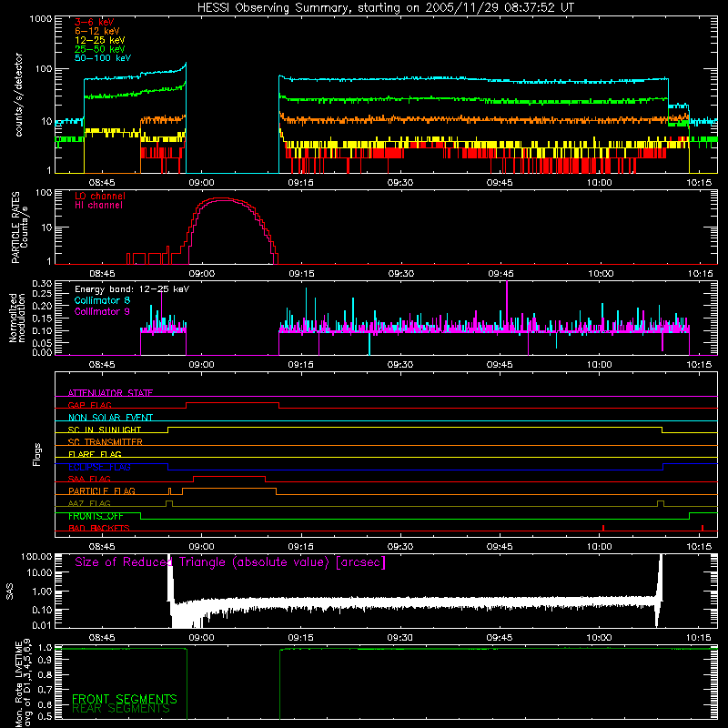Click the yellow 12-25 keV legend entry
The image size is (728, 728).
pos(99,40)
